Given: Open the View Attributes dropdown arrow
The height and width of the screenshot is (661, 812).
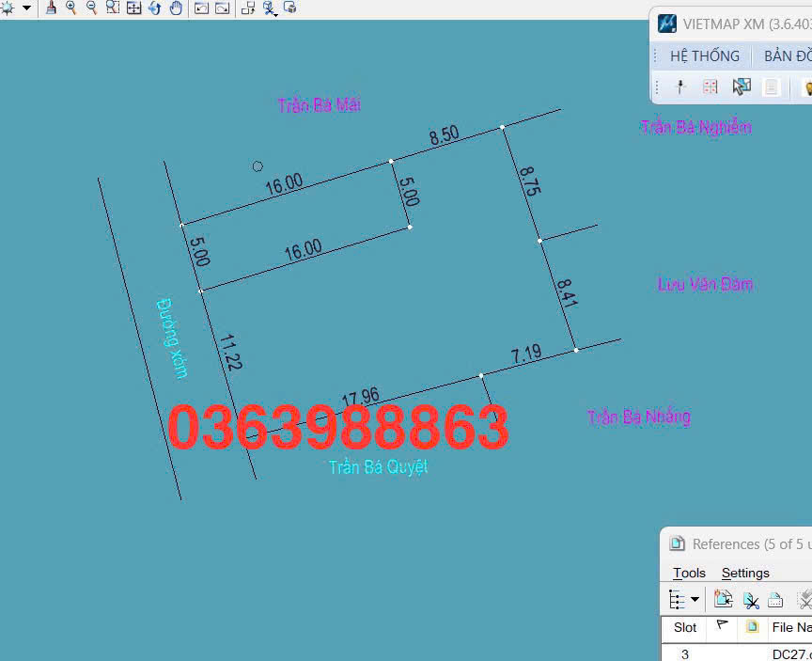Looking at the screenshot, I should pyautogui.click(x=26, y=8).
